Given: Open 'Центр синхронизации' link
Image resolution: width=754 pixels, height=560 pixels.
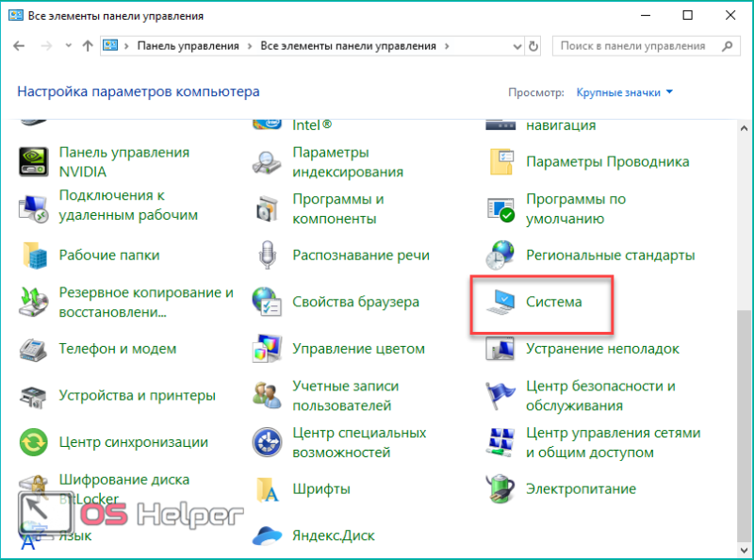Looking at the screenshot, I should (134, 442).
